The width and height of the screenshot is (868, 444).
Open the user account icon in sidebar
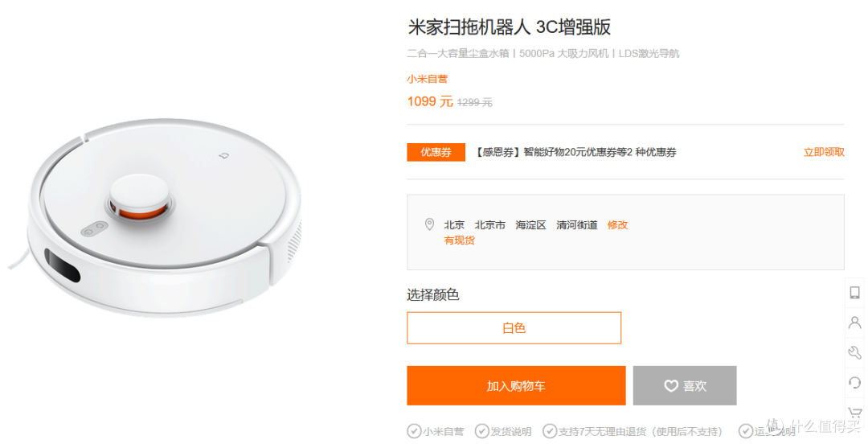pos(854,322)
